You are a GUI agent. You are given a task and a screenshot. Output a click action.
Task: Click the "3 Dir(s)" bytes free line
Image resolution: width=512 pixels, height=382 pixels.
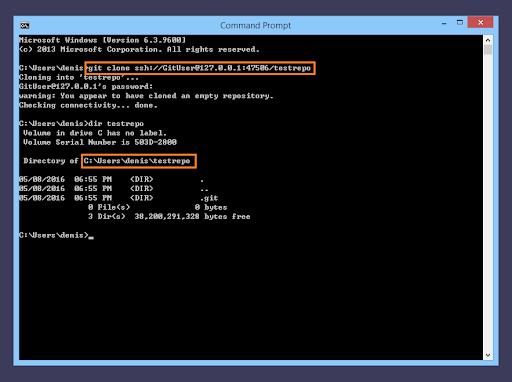[x=169, y=217]
